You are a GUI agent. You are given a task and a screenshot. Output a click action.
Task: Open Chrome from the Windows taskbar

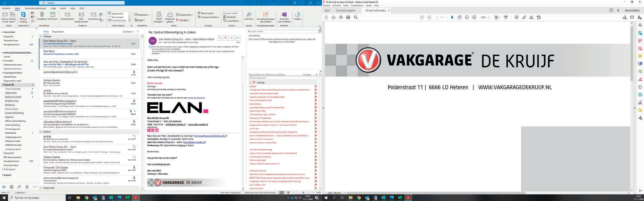(86, 198)
